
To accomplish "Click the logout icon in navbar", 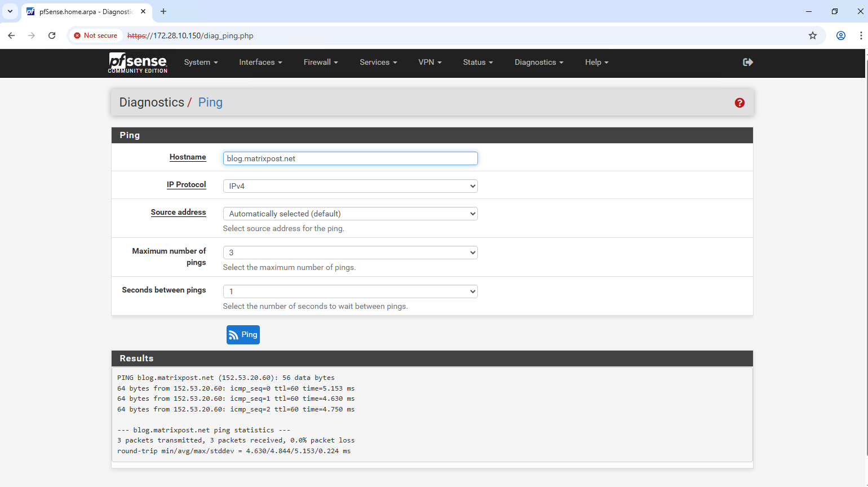I will (748, 62).
